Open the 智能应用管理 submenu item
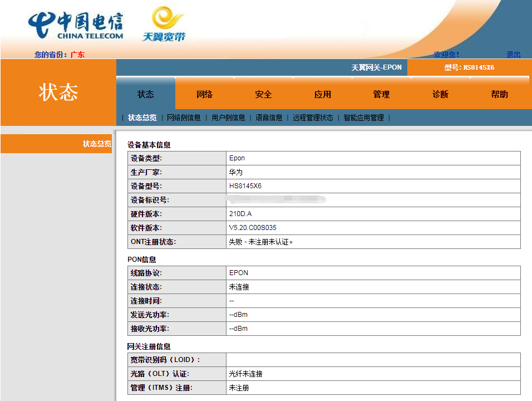This screenshot has height=401, width=532. (363, 118)
